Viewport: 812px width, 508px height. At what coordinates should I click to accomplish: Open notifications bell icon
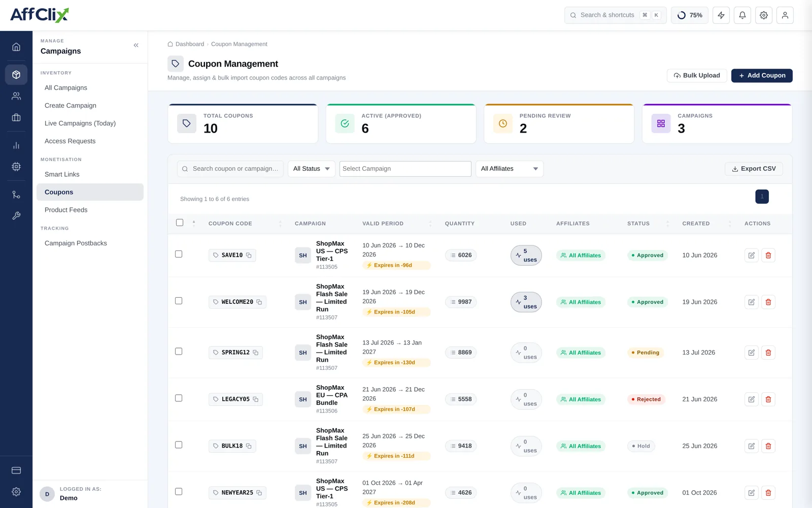pyautogui.click(x=742, y=15)
